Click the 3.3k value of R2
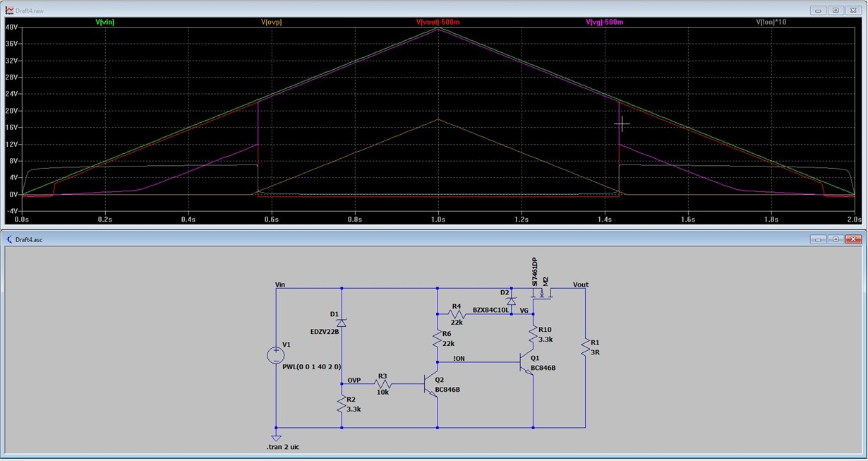This screenshot has width=868, height=461. [x=354, y=409]
